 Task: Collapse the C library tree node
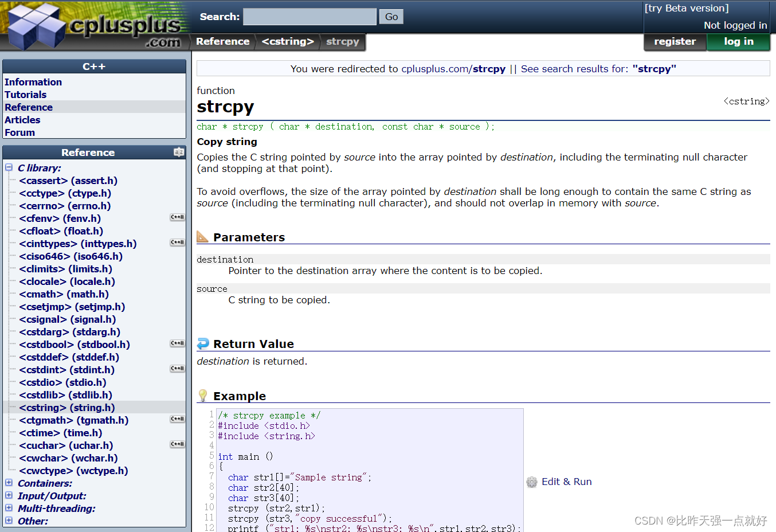click(x=9, y=167)
